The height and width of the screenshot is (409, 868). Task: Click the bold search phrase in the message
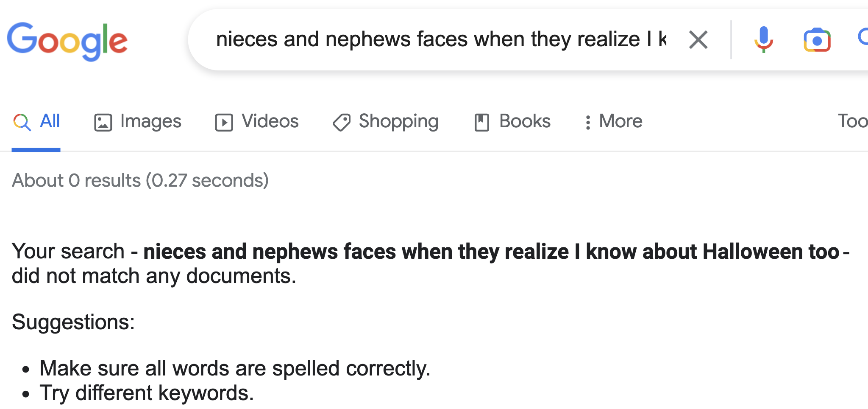point(491,252)
